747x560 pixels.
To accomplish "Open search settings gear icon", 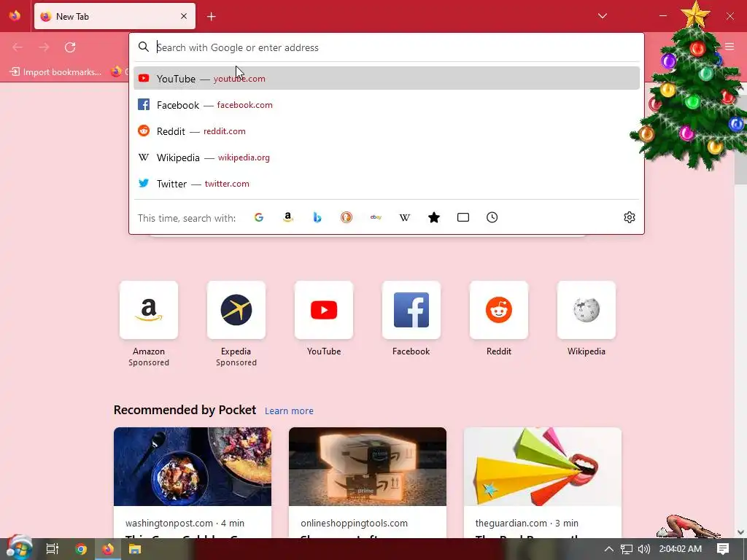I will click(x=630, y=217).
